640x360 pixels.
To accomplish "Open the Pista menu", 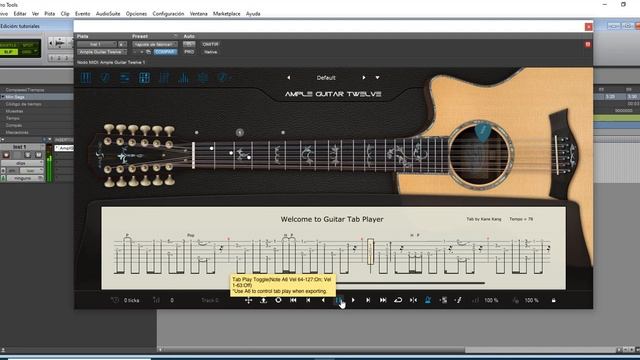I will pos(50,13).
